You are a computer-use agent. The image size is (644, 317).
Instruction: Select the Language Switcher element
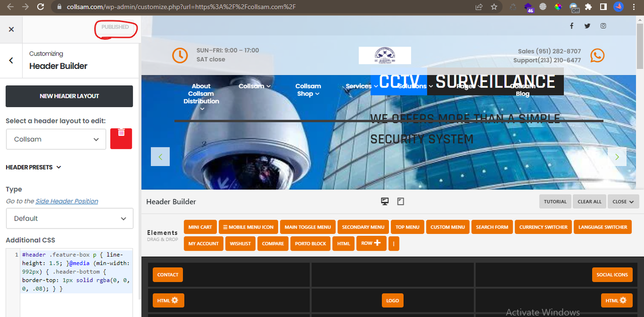pyautogui.click(x=603, y=227)
